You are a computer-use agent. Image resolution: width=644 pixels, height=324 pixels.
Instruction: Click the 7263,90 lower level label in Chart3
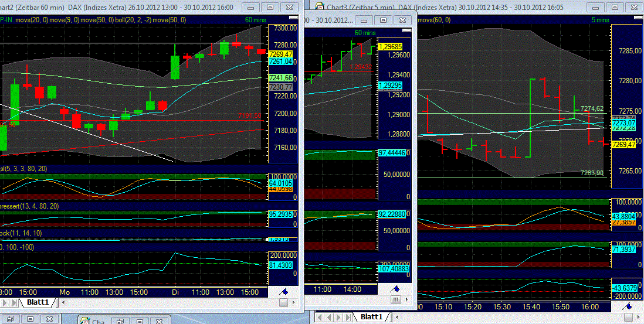(592, 173)
